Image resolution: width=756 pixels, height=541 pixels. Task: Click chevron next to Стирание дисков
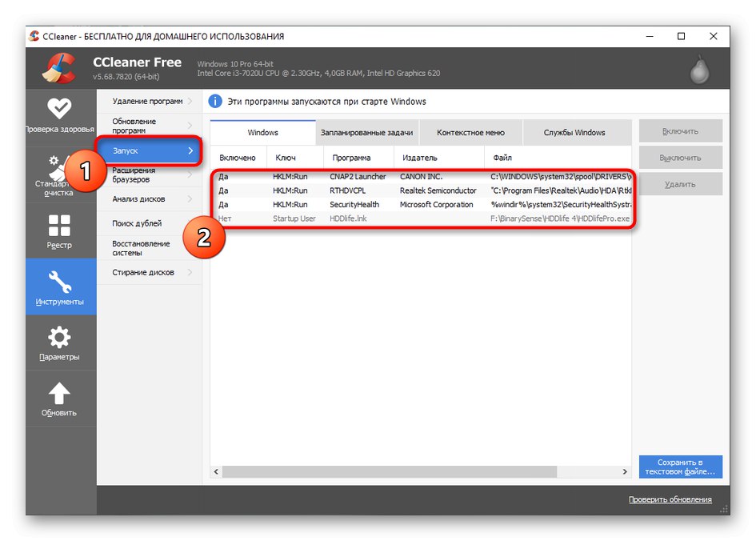(190, 272)
